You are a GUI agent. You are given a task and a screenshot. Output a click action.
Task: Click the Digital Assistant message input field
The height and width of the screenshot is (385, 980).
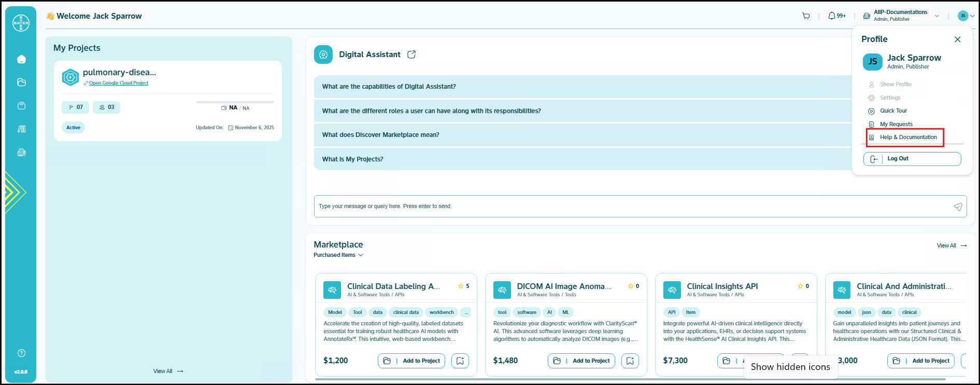click(632, 207)
